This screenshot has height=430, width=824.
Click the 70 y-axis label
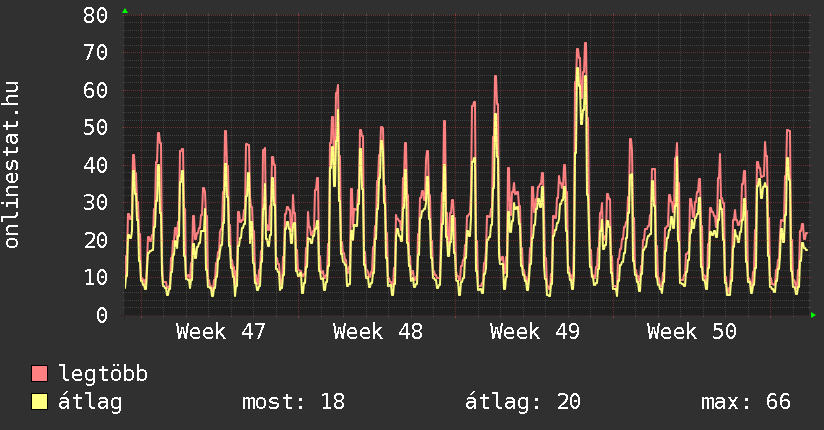(95, 52)
